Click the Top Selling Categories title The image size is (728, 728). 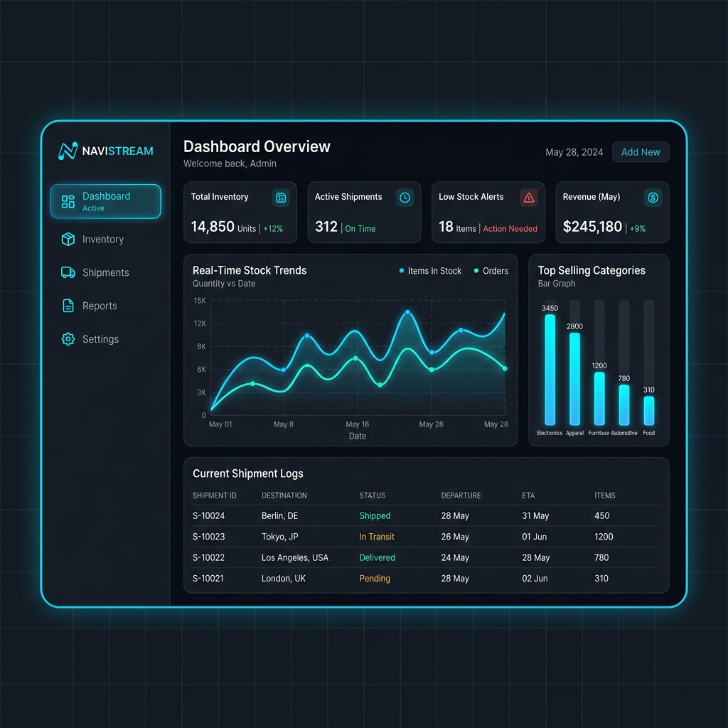(x=591, y=270)
